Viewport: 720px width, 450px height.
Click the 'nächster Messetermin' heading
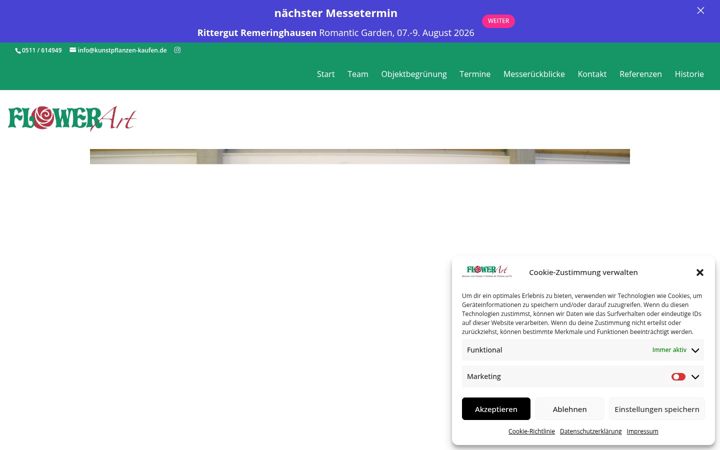[x=336, y=13]
